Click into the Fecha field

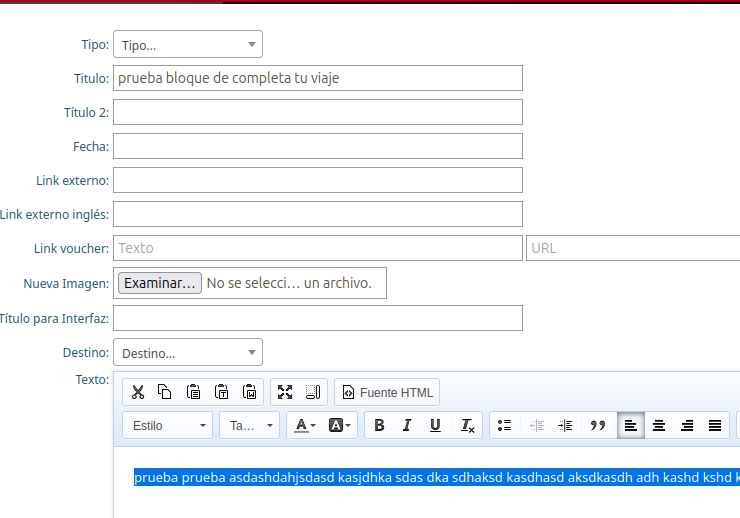318,146
